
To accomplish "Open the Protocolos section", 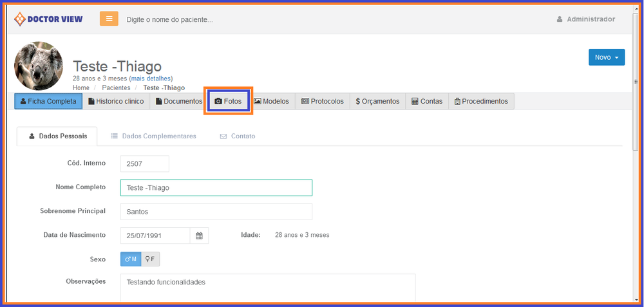I will [322, 102].
